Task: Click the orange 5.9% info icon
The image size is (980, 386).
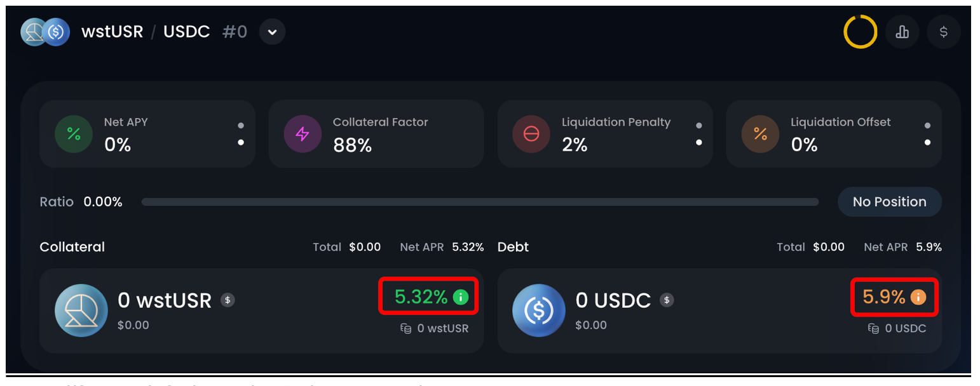Action: click(x=918, y=296)
